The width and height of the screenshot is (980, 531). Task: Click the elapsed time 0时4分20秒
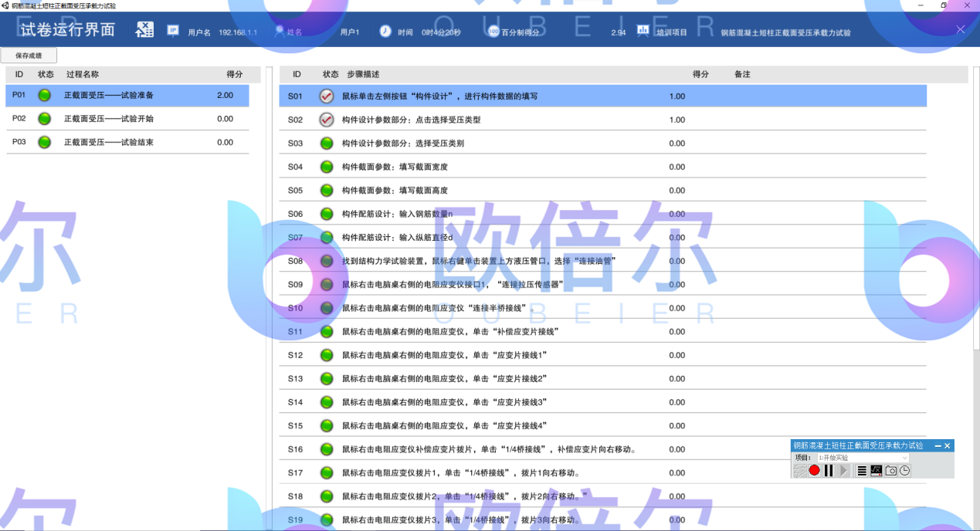441,32
